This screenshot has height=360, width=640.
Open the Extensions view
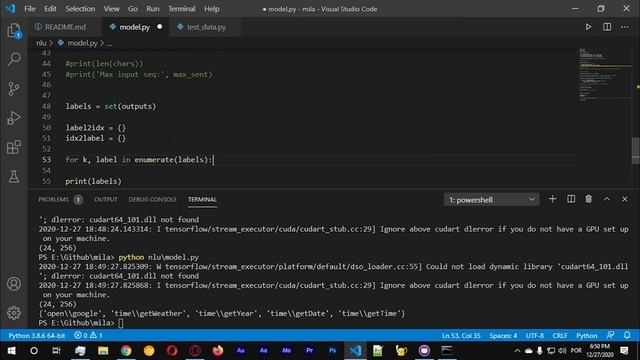(x=14, y=147)
